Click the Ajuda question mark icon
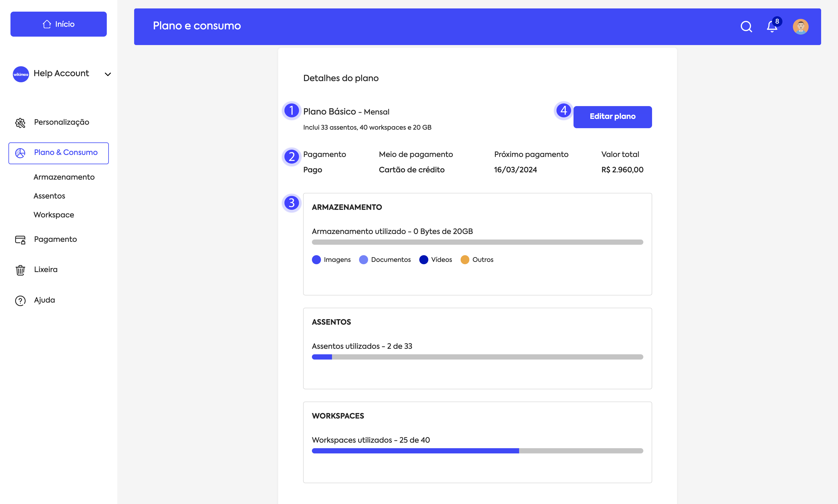838x504 pixels. click(x=20, y=301)
